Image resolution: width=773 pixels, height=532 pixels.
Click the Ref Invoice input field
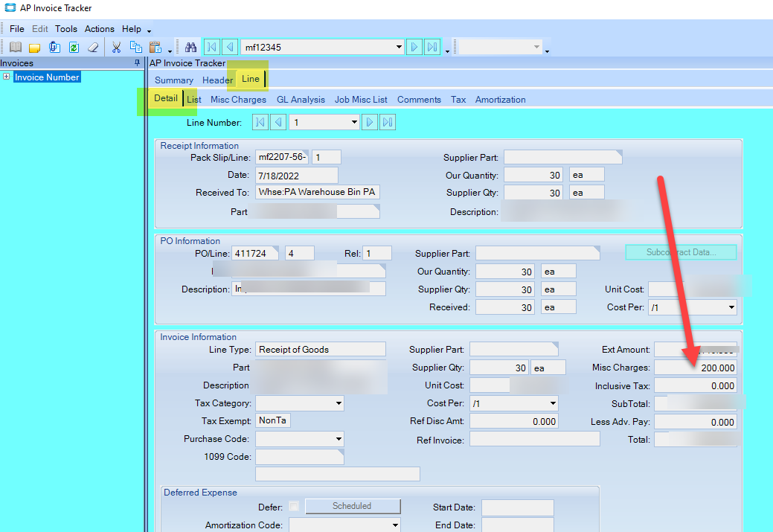pos(534,439)
